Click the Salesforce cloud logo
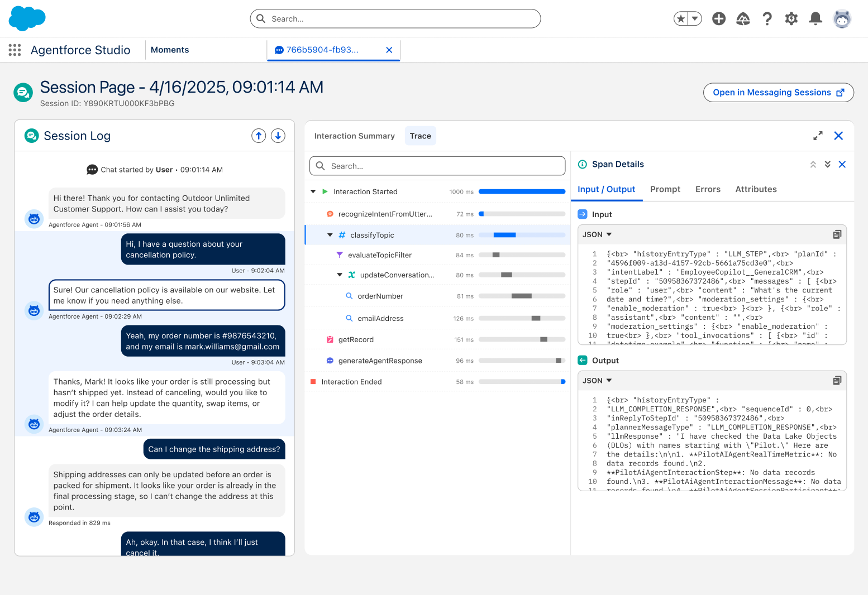This screenshot has width=868, height=595. click(26, 18)
